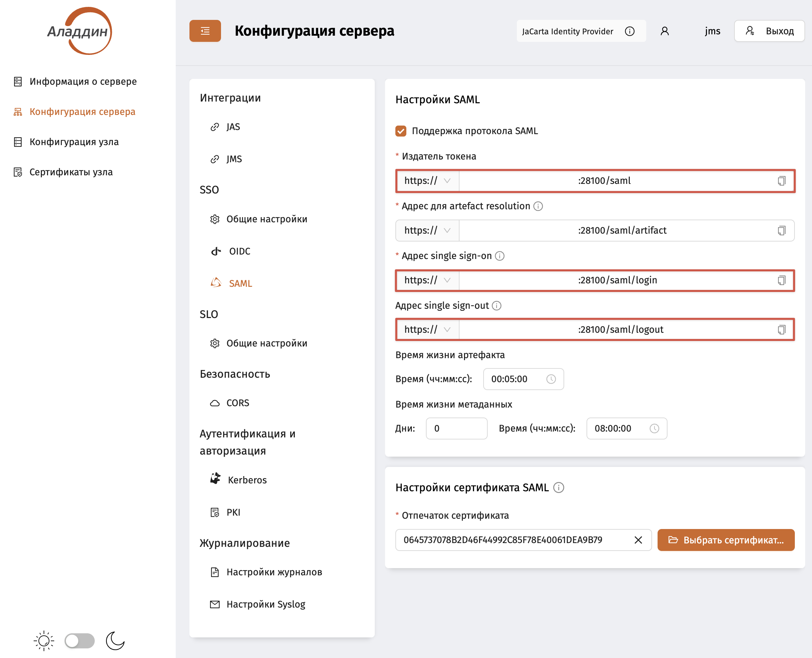Open Информация о сервере page
Image resolution: width=812 pixels, height=658 pixels.
coord(75,82)
